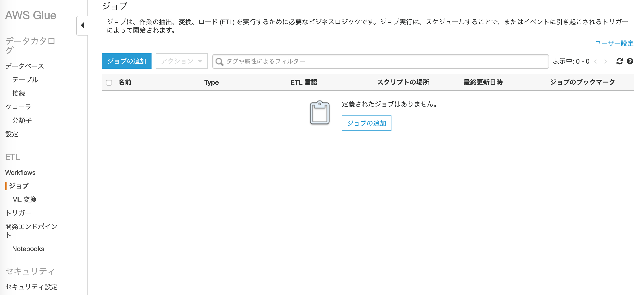Image resolution: width=644 pixels, height=295 pixels.
Task: Open the ユーザー設定 link
Action: pyautogui.click(x=614, y=43)
